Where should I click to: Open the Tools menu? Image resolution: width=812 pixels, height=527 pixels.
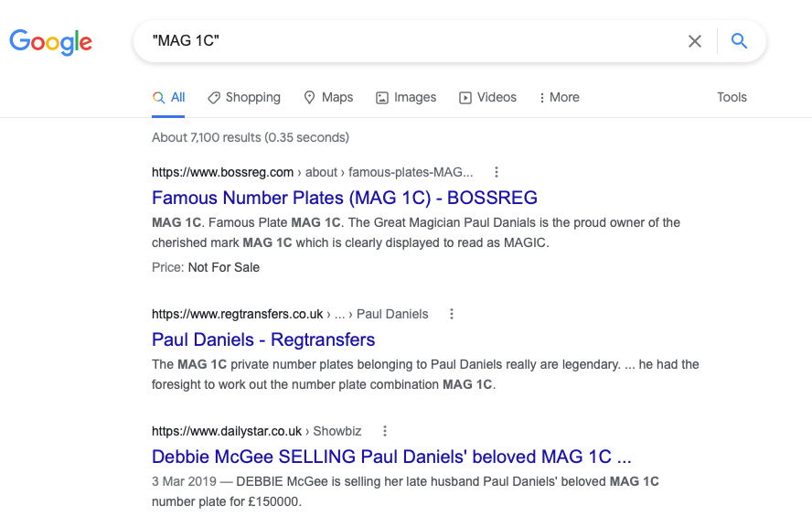(x=732, y=97)
